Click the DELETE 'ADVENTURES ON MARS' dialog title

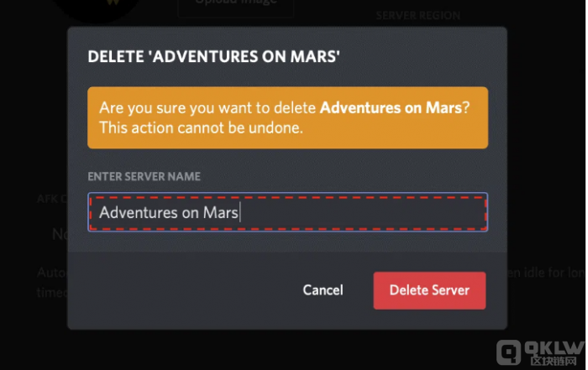click(x=213, y=56)
